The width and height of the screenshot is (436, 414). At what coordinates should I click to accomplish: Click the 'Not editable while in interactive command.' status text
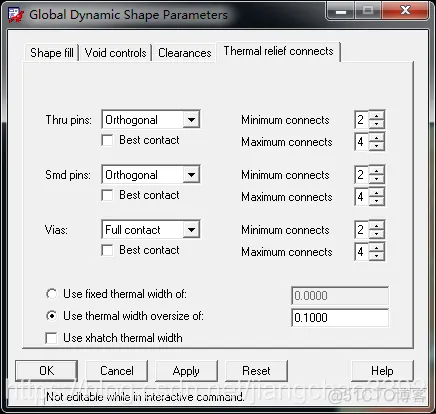145,397
